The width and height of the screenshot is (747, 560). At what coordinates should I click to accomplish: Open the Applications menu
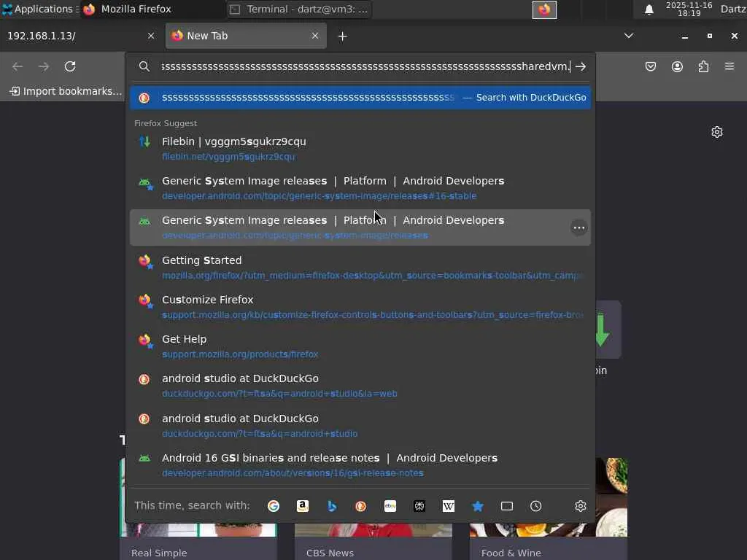[38, 9]
